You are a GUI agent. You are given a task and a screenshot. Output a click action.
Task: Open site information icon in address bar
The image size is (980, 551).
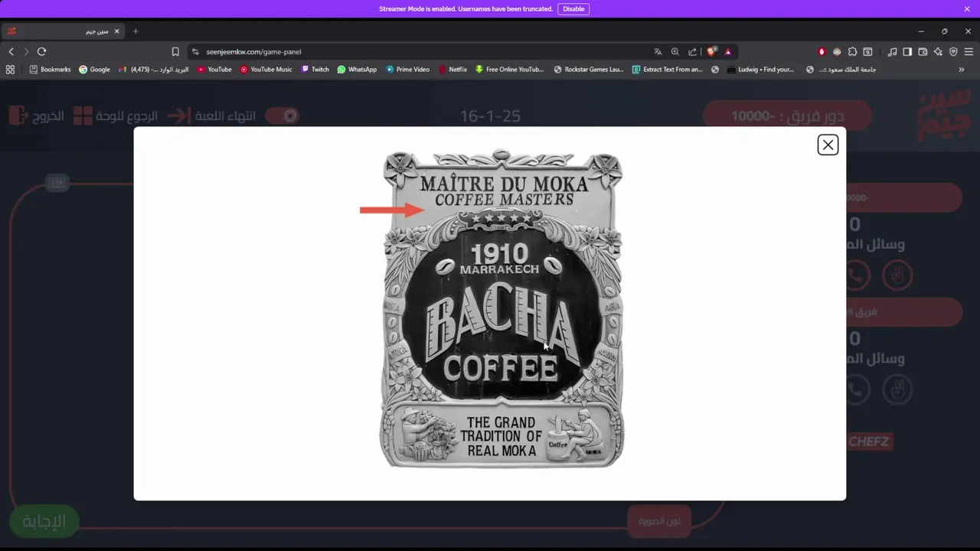pyautogui.click(x=195, y=51)
